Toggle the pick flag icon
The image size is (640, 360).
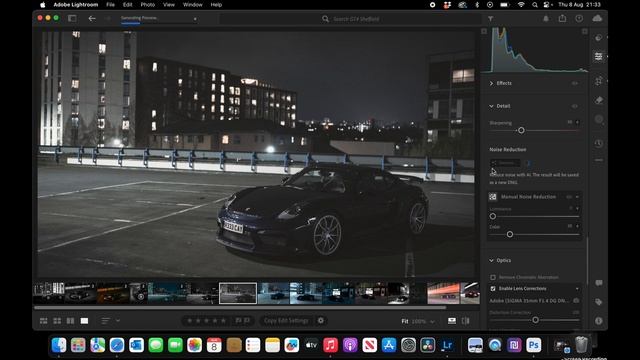tap(238, 321)
